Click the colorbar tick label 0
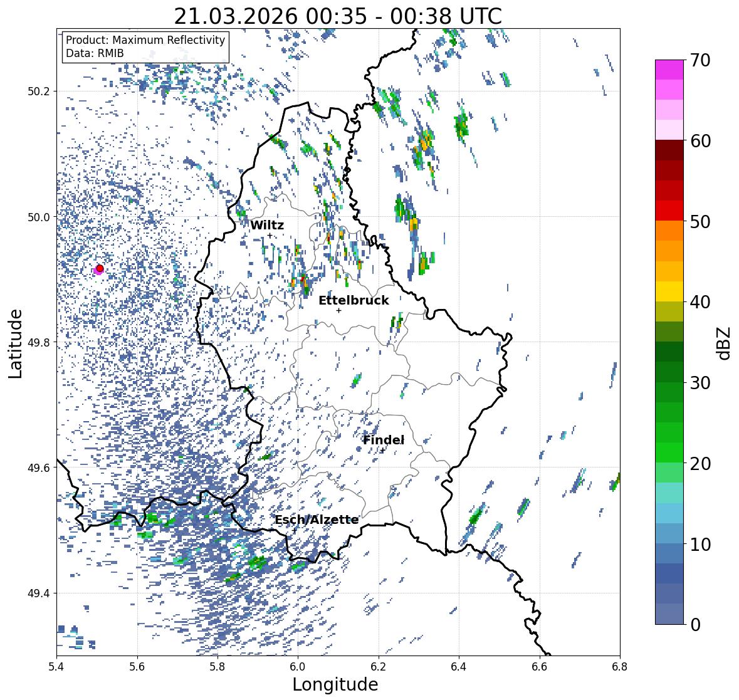Screen dimensions: 739x700 [x=695, y=625]
